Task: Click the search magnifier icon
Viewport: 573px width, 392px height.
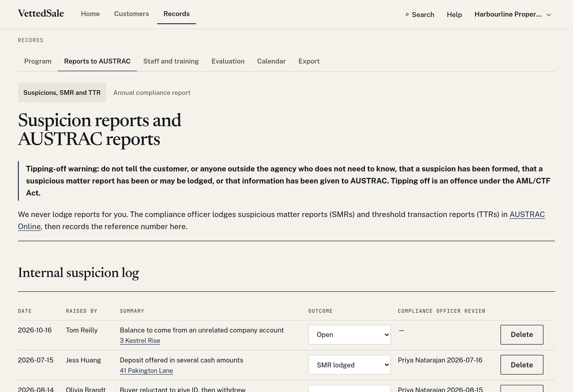Action: point(407,15)
